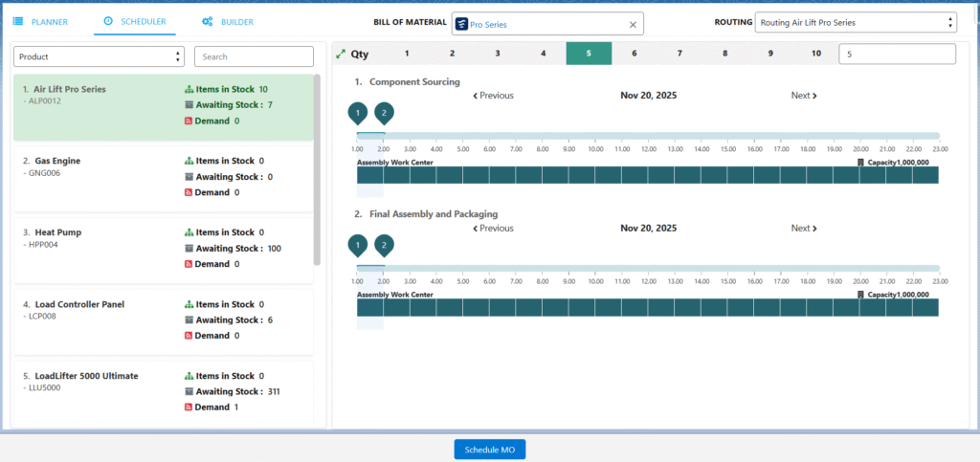Click Capacity icon in Final Assembly row
Viewport: 980px width, 462px height.
click(861, 295)
